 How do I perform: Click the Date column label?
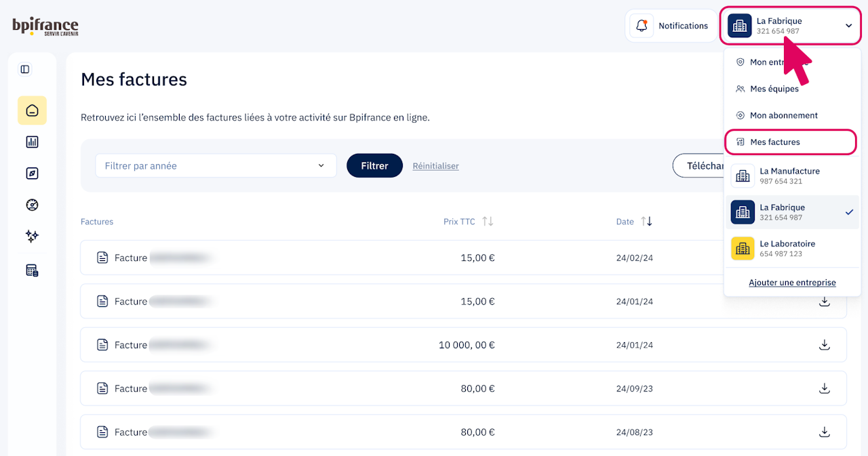[x=625, y=222]
